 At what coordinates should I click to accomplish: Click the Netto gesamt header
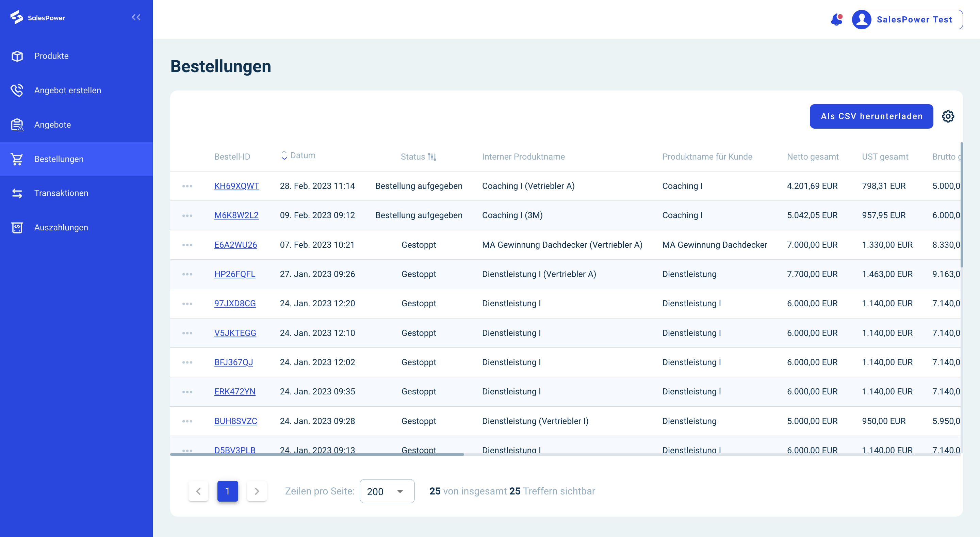point(813,157)
